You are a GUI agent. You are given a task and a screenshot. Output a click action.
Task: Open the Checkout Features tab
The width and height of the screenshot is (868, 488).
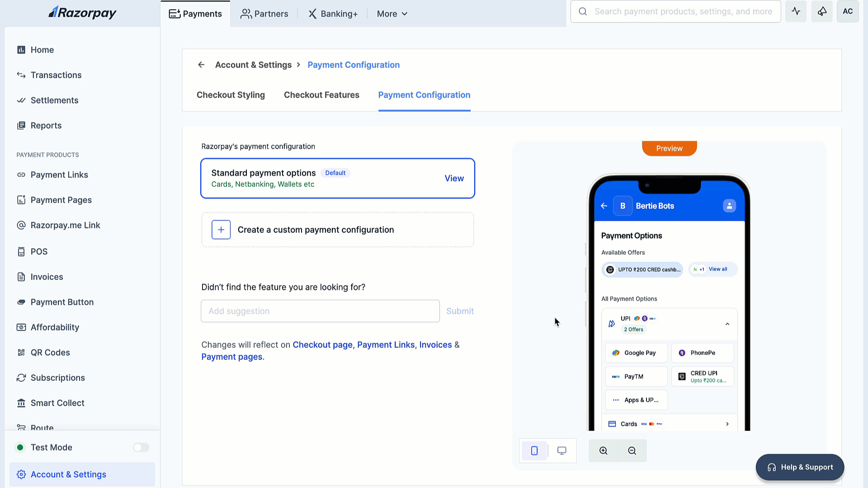(321, 95)
